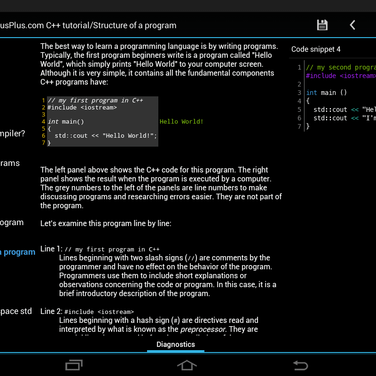
Task: Open sidebar entry ending 'pace std'
Action: pyautogui.click(x=16, y=311)
